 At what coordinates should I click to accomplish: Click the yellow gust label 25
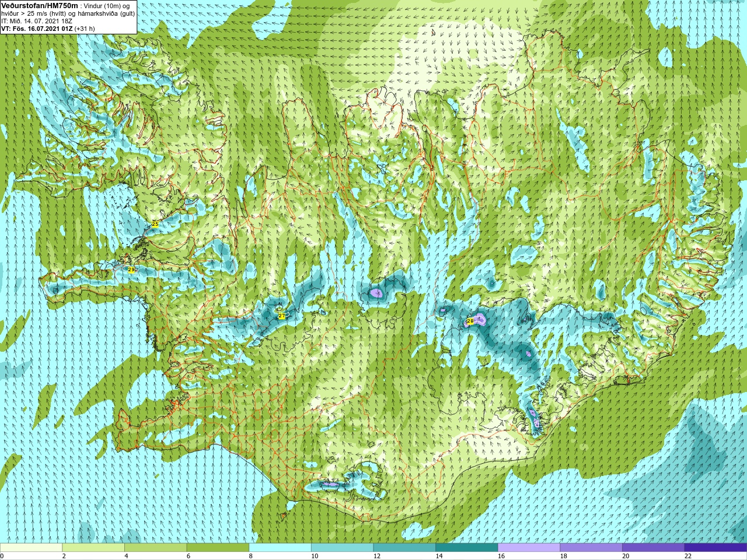[x=155, y=224]
